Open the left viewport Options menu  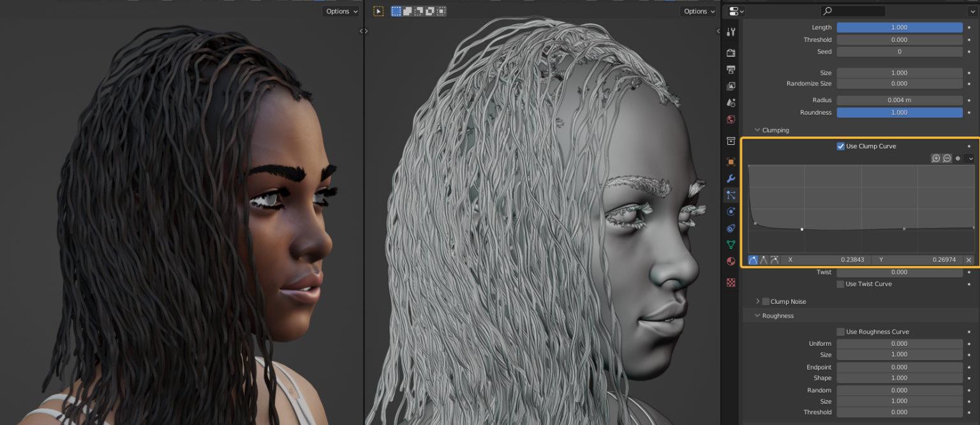click(x=340, y=11)
